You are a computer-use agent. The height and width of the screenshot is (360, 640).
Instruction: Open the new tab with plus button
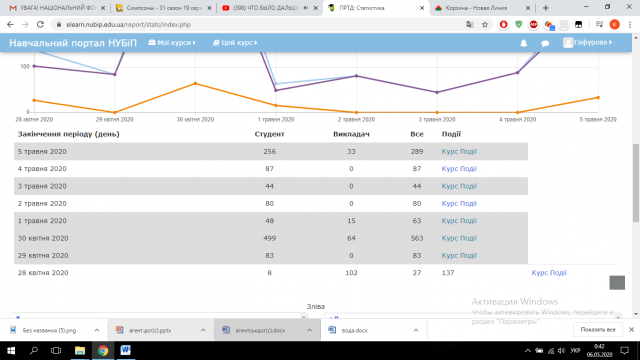tap(546, 8)
